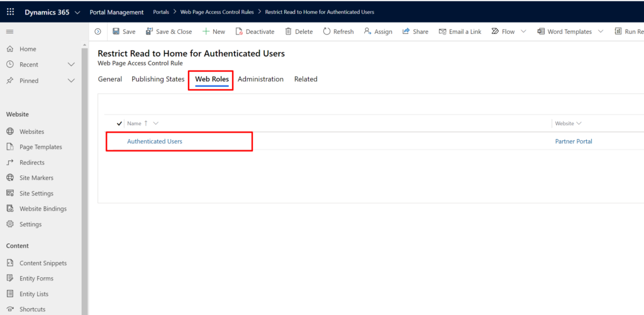This screenshot has width=644, height=315.
Task: Open Content Snippets in sidebar
Action: [x=43, y=263]
